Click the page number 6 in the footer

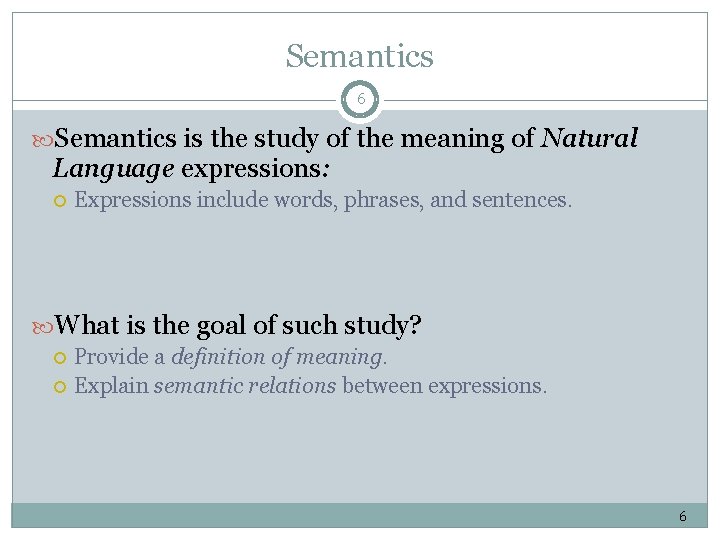(682, 516)
